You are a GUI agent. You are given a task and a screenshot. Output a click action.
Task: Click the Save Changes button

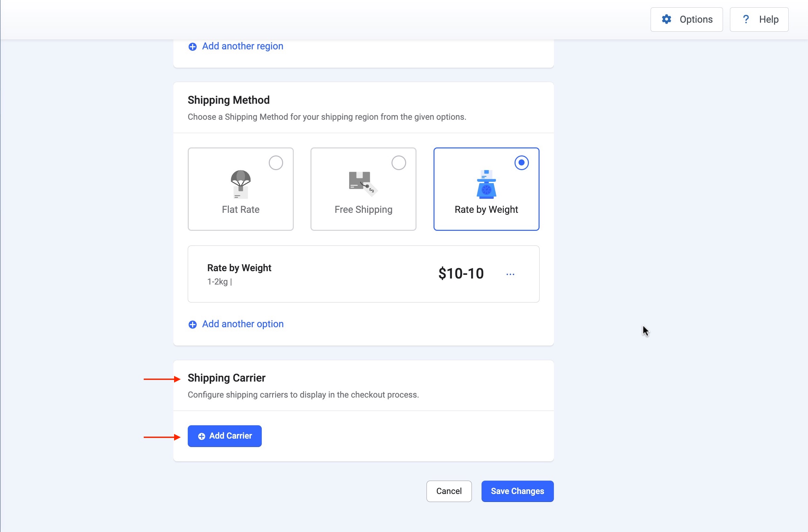(518, 491)
